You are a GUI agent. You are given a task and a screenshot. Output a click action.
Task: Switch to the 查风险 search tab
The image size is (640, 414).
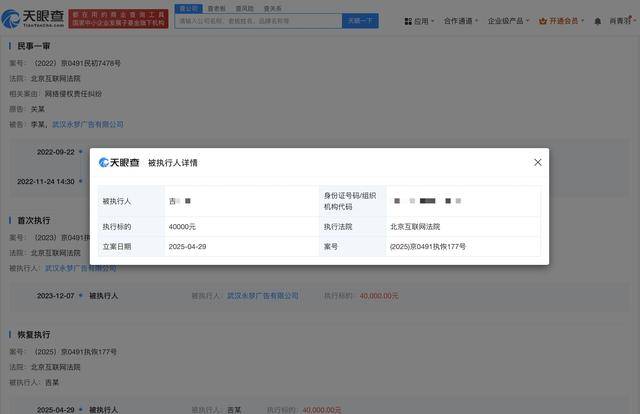click(x=244, y=8)
